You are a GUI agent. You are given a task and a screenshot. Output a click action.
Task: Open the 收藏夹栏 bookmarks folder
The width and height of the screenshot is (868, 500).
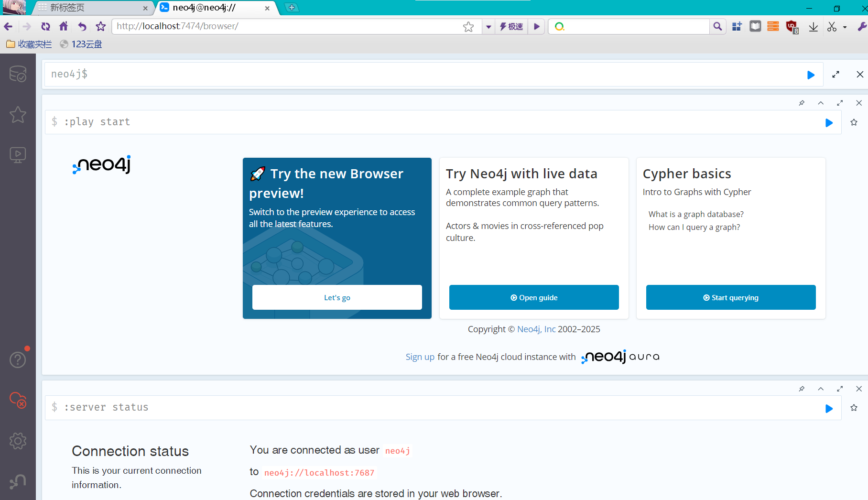tap(29, 44)
